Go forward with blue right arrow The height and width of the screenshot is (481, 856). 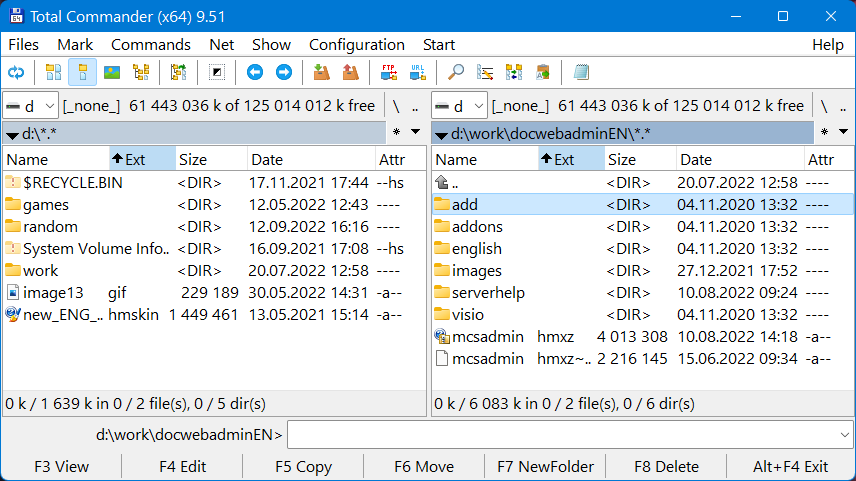(x=284, y=72)
